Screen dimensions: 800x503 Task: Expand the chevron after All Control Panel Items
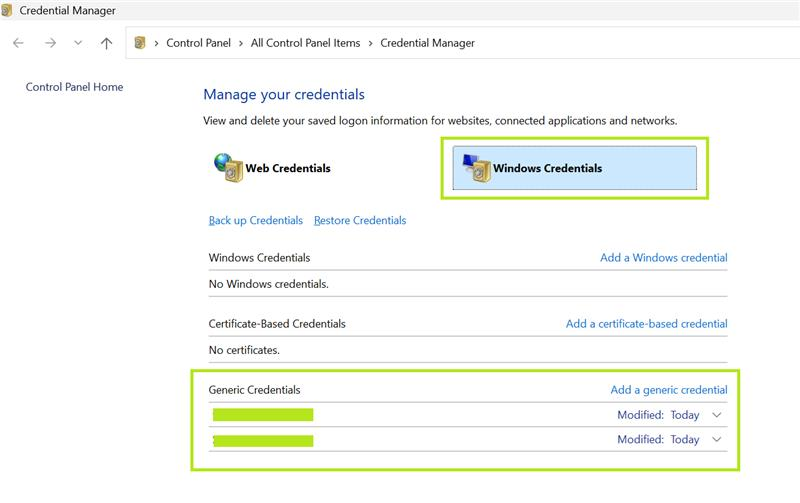370,43
